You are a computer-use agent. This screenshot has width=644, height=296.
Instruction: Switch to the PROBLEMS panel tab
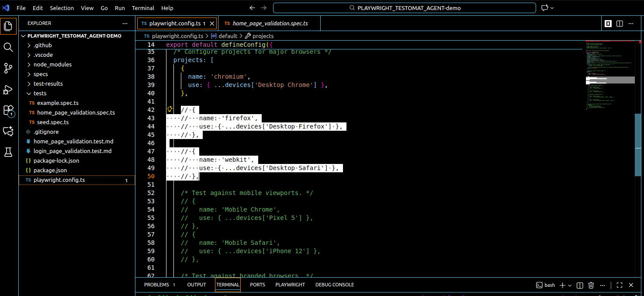coord(156,285)
